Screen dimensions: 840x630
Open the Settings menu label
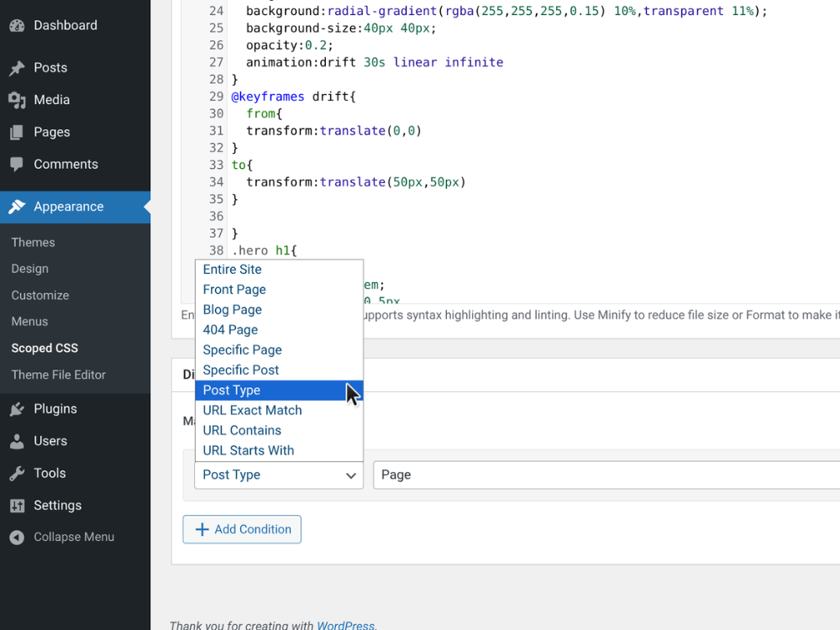[57, 505]
